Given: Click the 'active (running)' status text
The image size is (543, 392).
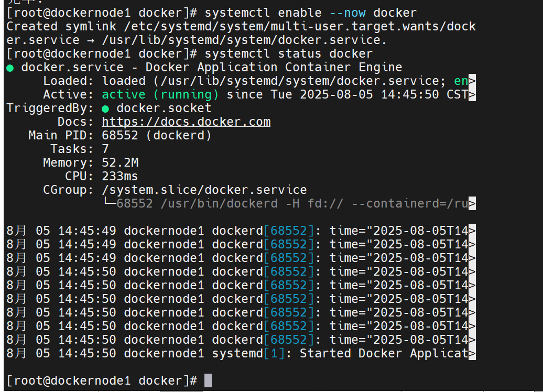Looking at the screenshot, I should 160,94.
